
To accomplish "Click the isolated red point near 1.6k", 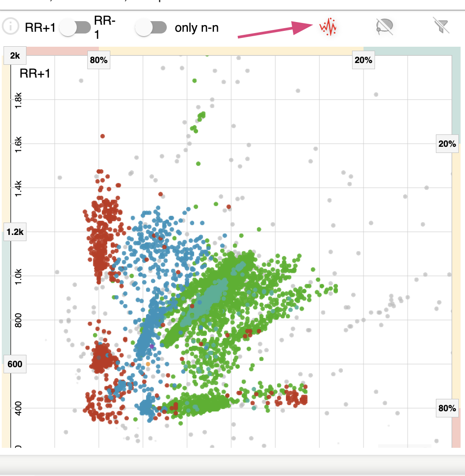I will coord(102,136).
